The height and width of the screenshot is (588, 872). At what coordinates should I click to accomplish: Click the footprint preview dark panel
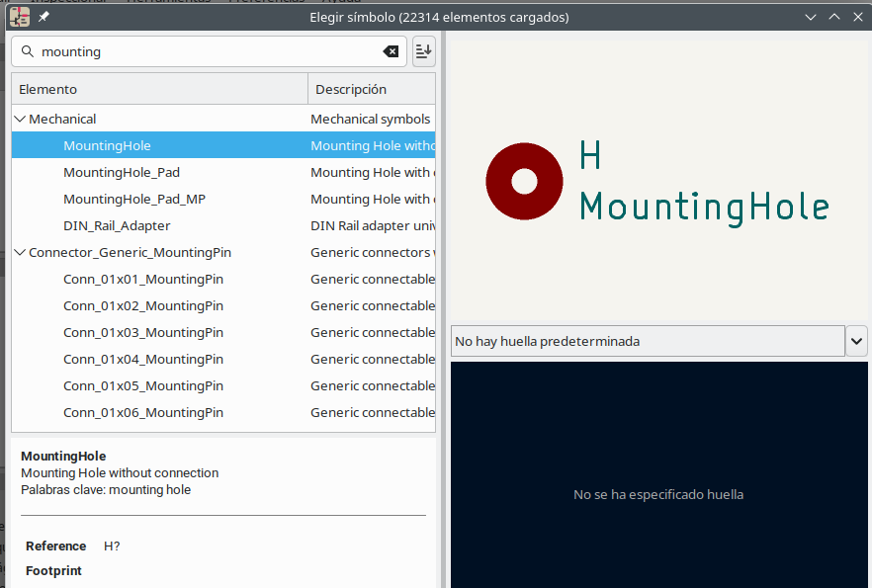tap(658, 445)
